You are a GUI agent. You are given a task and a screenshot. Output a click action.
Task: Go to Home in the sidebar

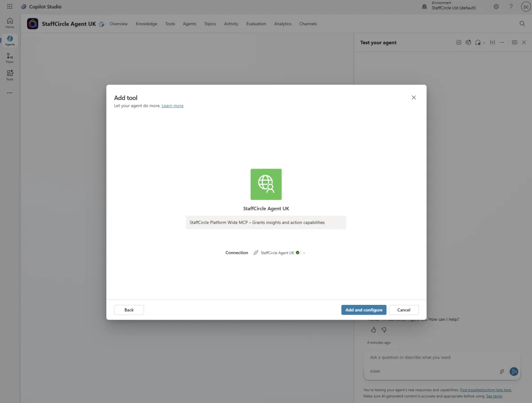(10, 23)
